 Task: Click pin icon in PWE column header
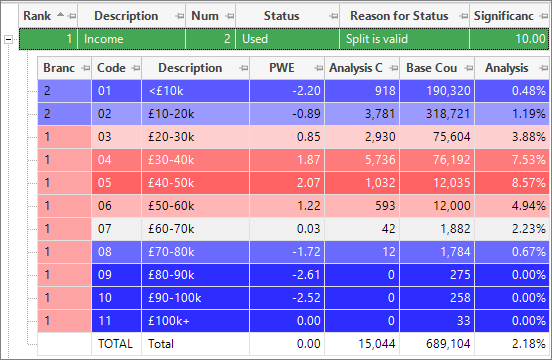pyautogui.click(x=318, y=68)
